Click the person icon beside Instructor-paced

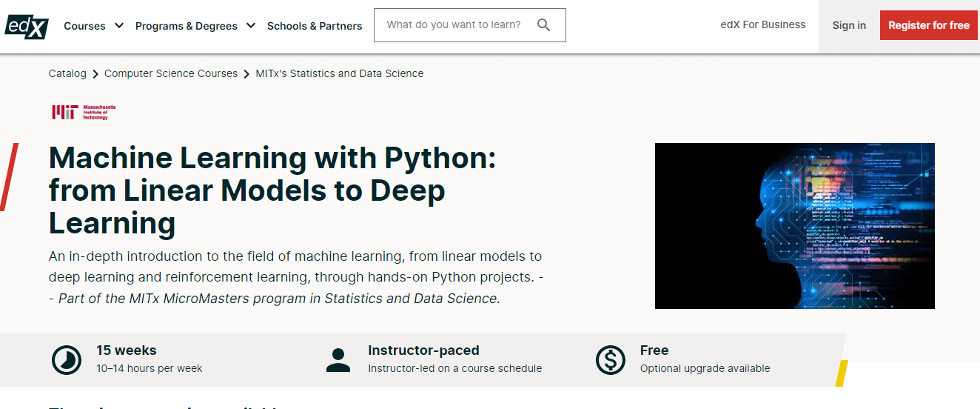[x=338, y=360]
